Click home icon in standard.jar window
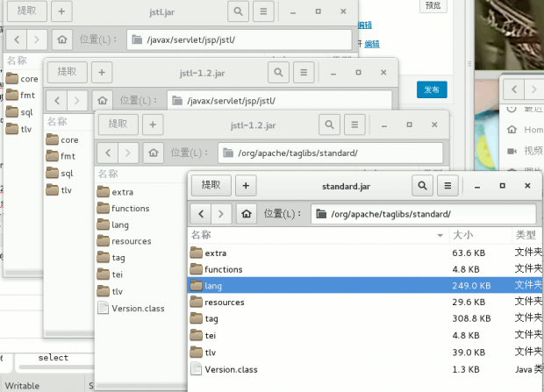This screenshot has height=392, width=544. coord(247,213)
